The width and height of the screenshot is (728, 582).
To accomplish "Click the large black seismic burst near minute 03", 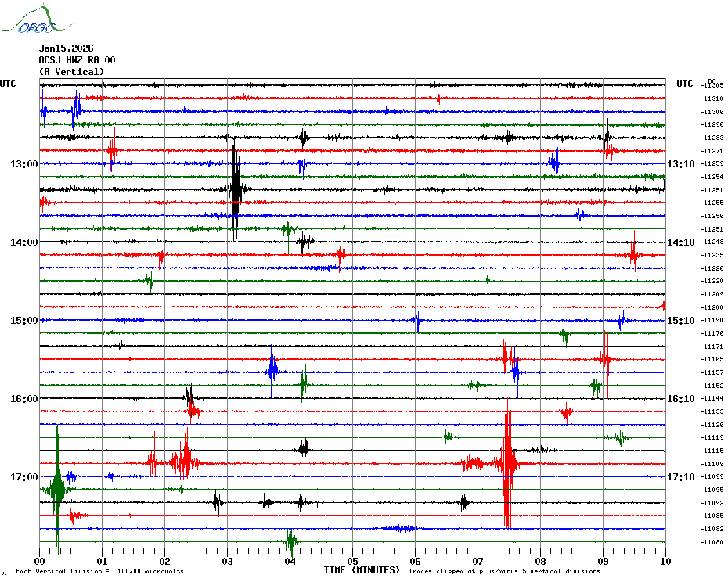I will tap(236, 189).
